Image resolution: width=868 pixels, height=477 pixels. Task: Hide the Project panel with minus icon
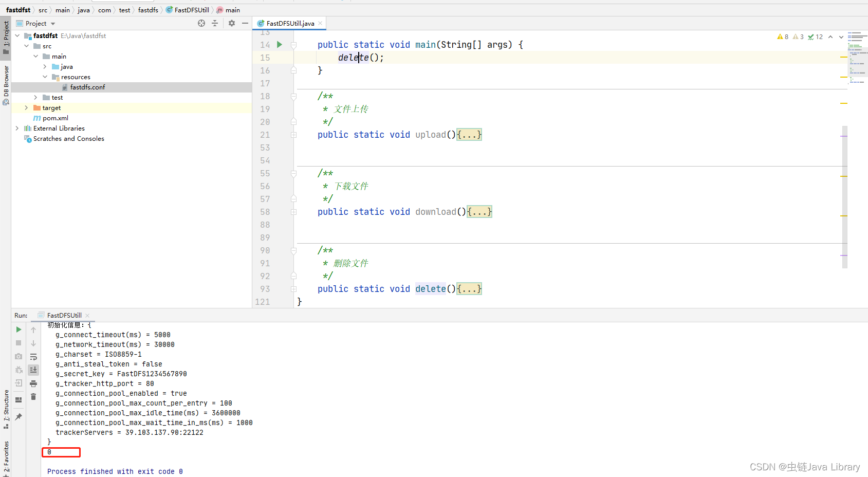tap(245, 23)
